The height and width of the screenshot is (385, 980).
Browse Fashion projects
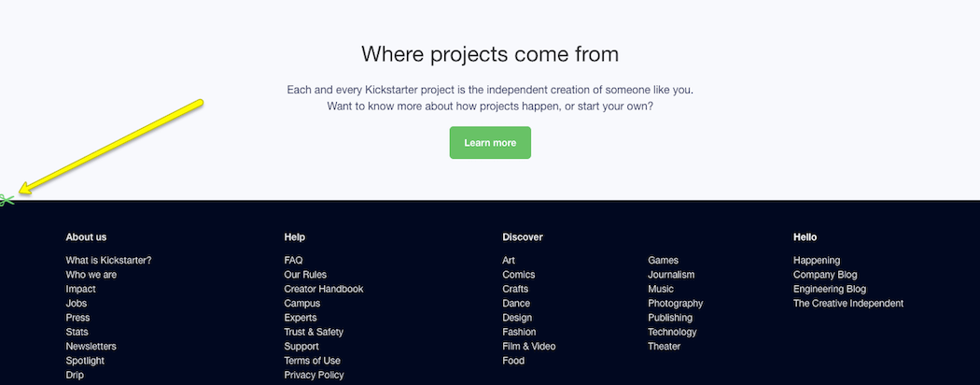[519, 333]
